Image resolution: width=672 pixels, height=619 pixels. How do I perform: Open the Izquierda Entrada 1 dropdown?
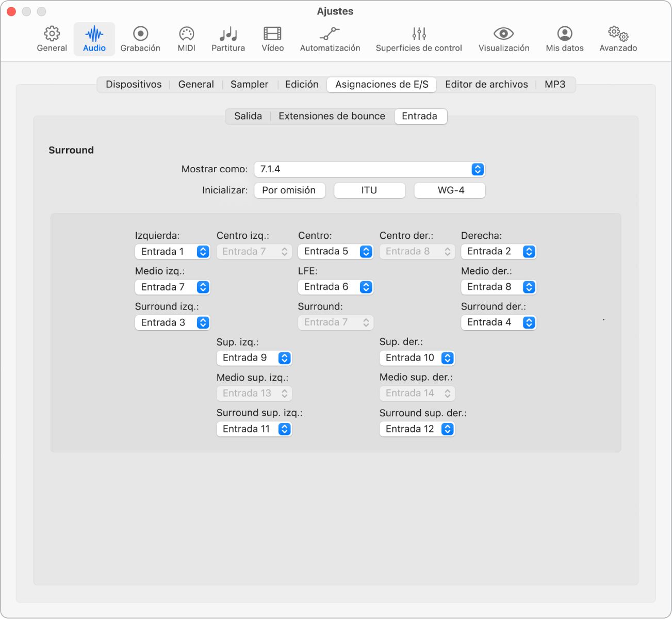point(172,252)
